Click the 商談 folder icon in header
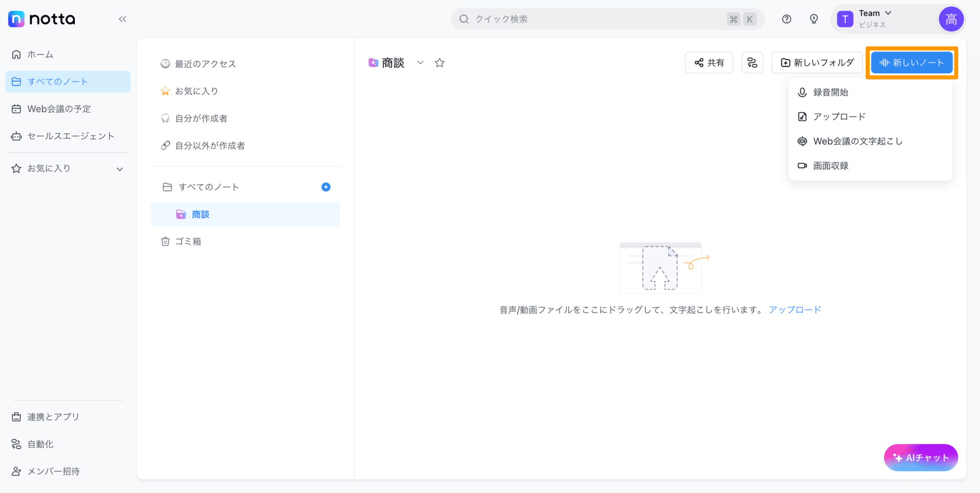The height and width of the screenshot is (493, 980). click(x=373, y=63)
